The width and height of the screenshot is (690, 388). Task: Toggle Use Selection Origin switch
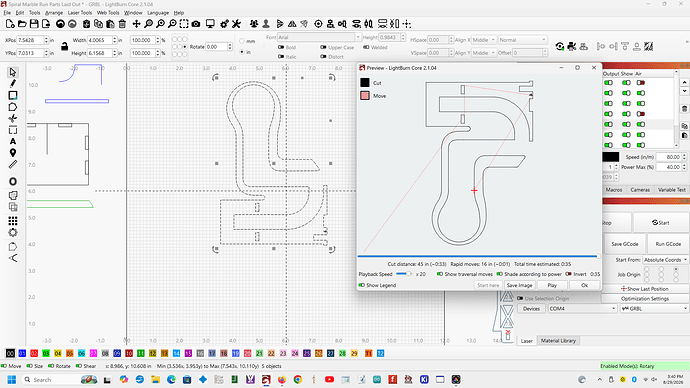pos(520,298)
